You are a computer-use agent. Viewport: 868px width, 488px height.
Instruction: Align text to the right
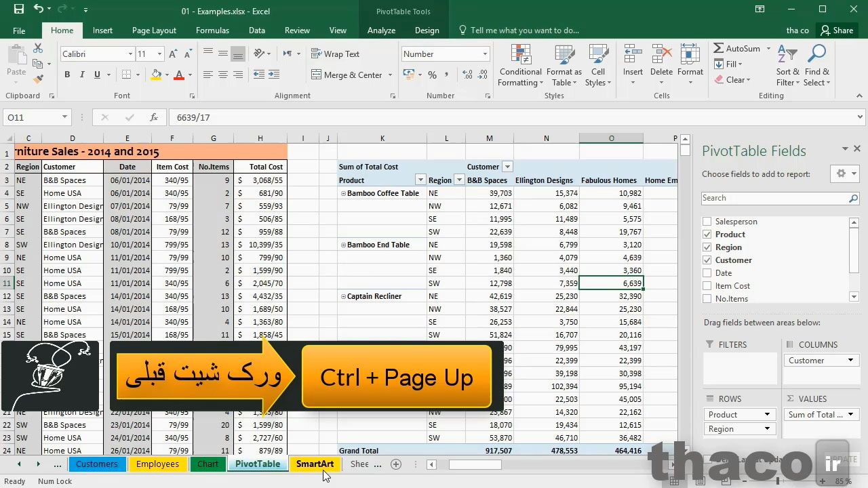pyautogui.click(x=238, y=75)
